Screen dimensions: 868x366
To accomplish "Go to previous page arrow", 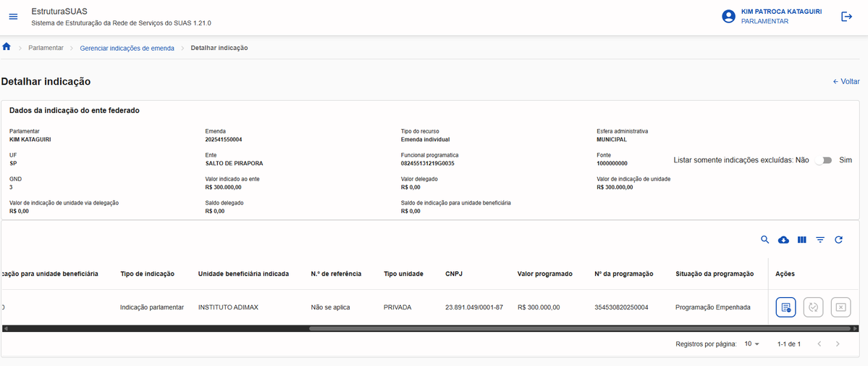I will point(819,344).
